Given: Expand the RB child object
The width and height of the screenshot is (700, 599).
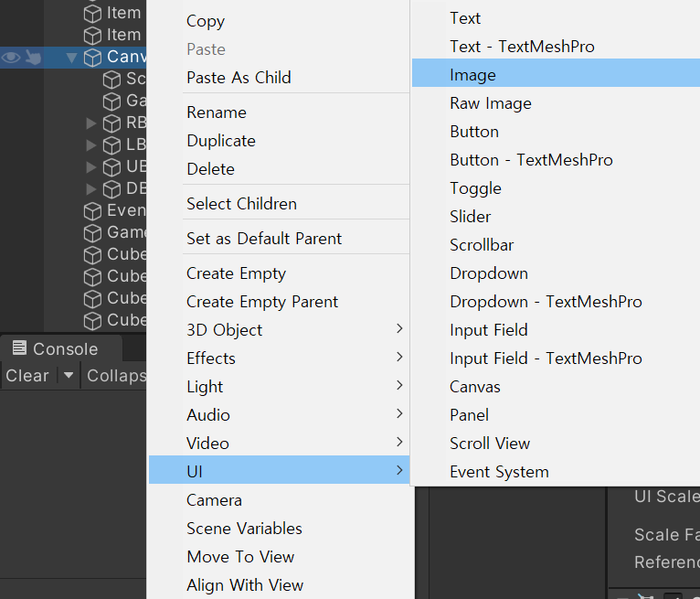Looking at the screenshot, I should coord(91,123).
